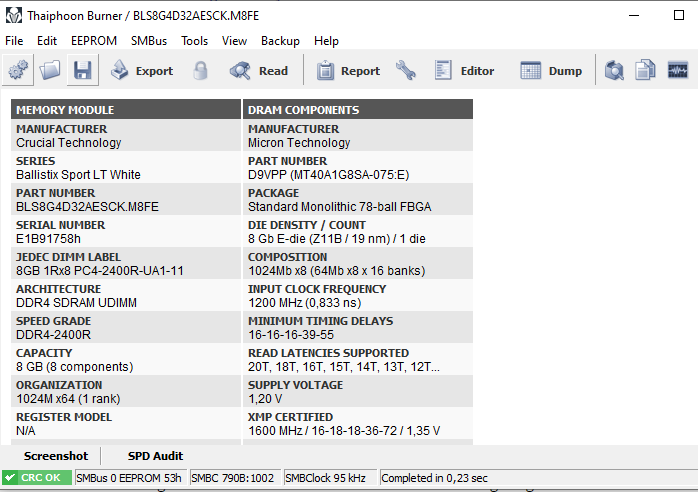
Task: Select the 8 Gb E-die die density value
Action: [x=337, y=239]
